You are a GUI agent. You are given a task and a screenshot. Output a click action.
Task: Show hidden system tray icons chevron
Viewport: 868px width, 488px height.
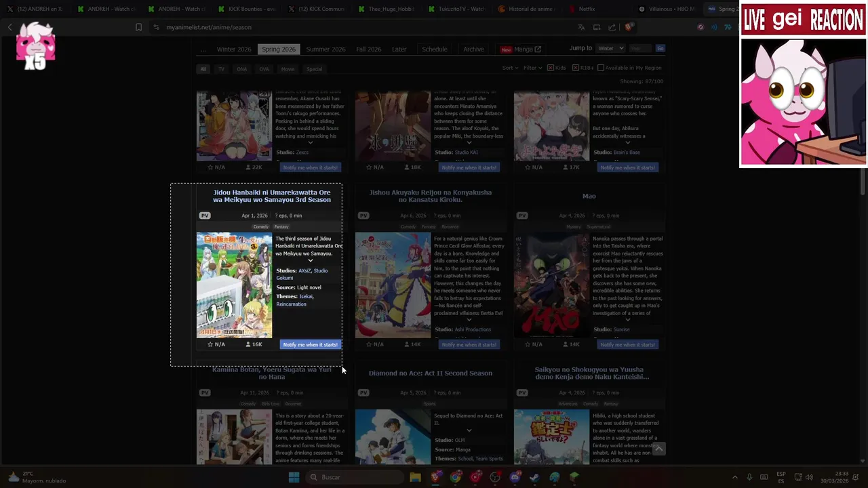pyautogui.click(x=734, y=477)
